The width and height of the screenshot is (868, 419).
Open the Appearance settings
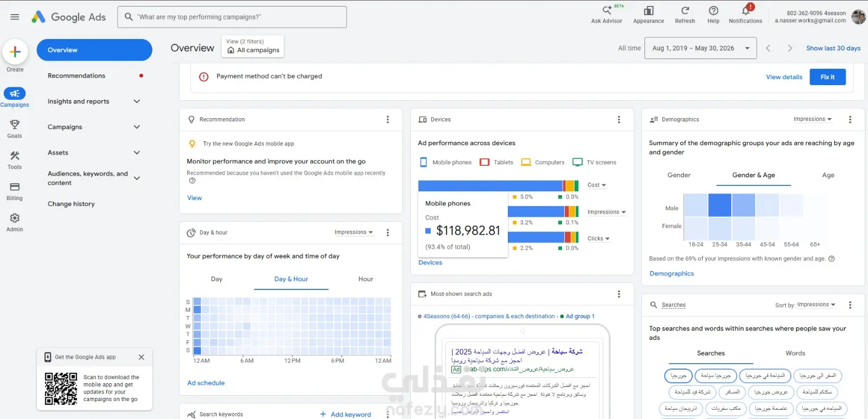tap(648, 15)
